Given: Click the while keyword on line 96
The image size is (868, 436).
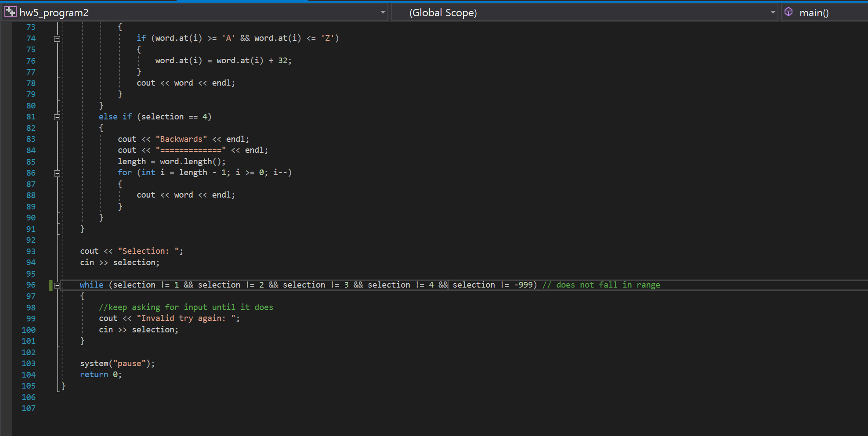Looking at the screenshot, I should click(91, 285).
